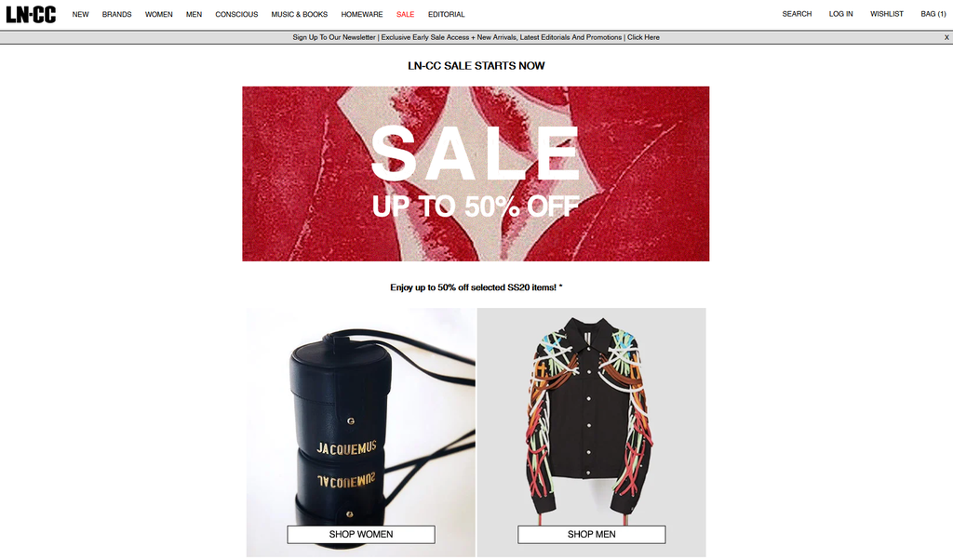Go to the WOMEN section
The width and height of the screenshot is (953, 560).
158,15
